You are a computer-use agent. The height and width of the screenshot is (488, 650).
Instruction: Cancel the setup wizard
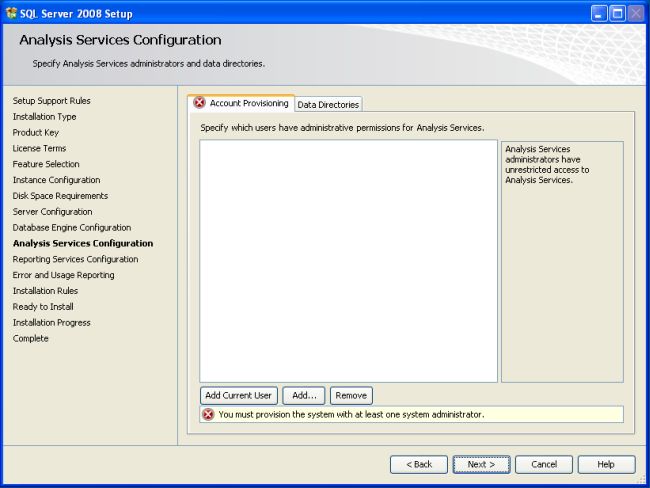(544, 464)
